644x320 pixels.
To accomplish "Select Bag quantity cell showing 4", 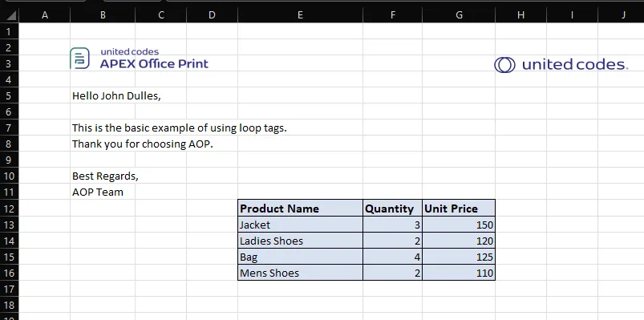I will 393,257.
